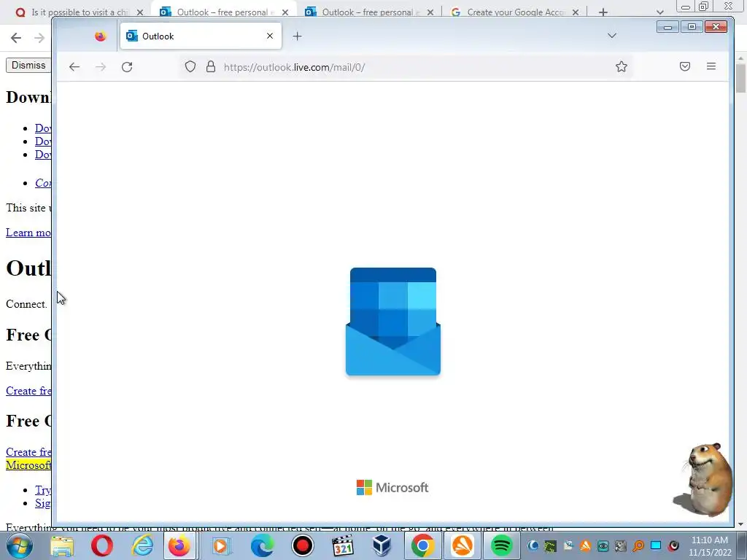The height and width of the screenshot is (560, 747).
Task: Go back in the front Firefox window
Action: [74, 67]
